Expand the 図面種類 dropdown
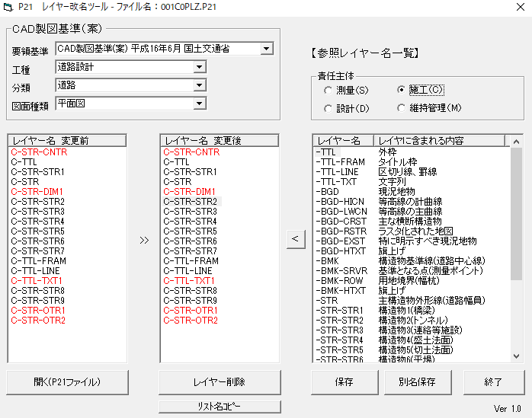 [199, 104]
